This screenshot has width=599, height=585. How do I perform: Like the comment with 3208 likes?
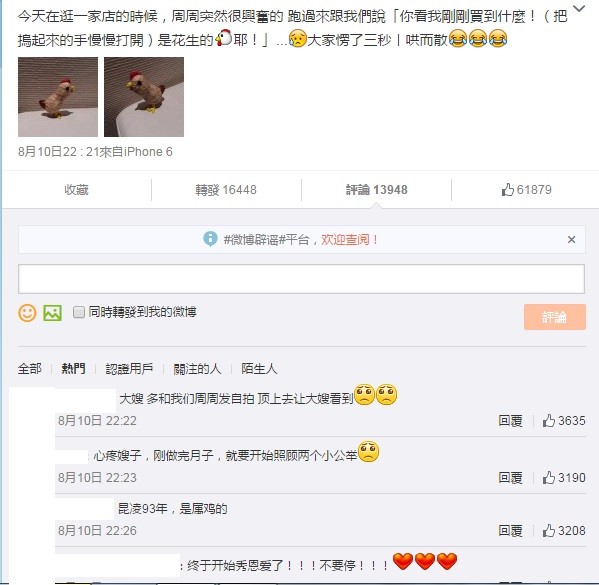(x=563, y=531)
